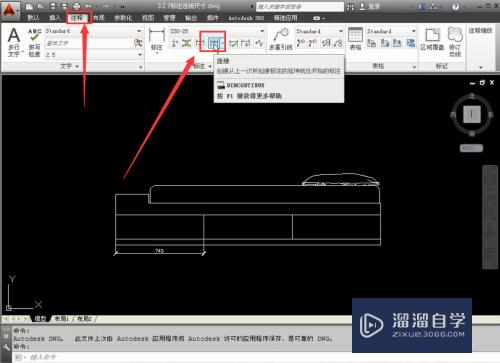Click the DIMCONTINUE command in tooltip
500x363 pixels.
pos(246,85)
